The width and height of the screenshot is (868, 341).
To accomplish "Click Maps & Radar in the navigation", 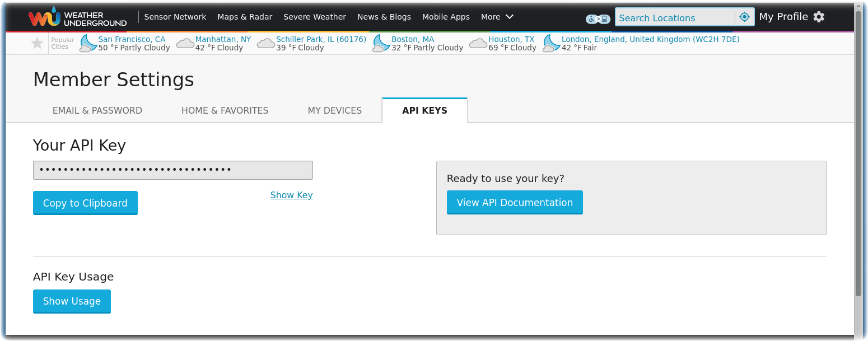I will (x=245, y=17).
